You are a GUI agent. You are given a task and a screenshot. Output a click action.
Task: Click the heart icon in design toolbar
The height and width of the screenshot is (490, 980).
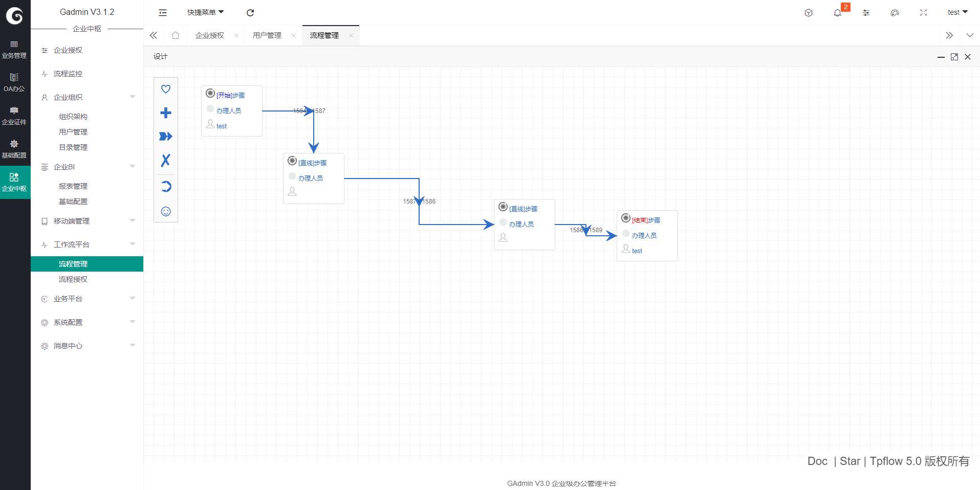166,89
